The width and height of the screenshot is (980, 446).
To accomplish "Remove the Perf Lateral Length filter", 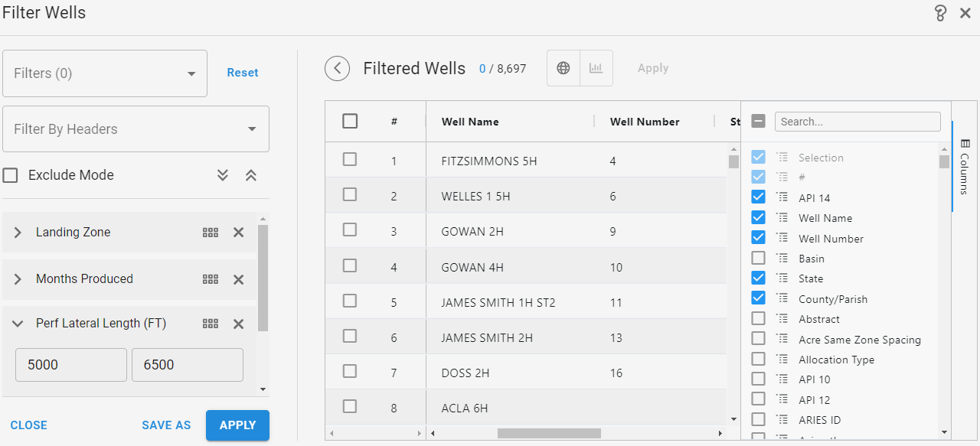I will click(239, 324).
